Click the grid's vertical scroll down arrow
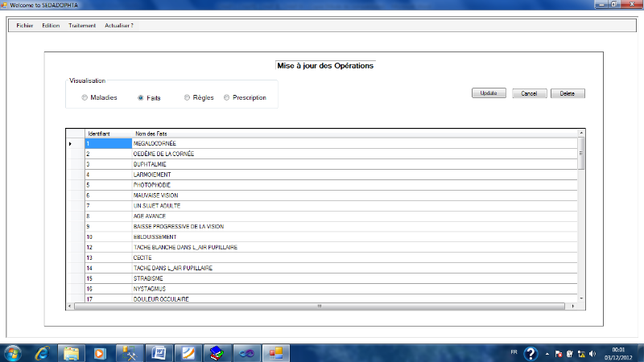The width and height of the screenshot is (644, 362). 581,298
